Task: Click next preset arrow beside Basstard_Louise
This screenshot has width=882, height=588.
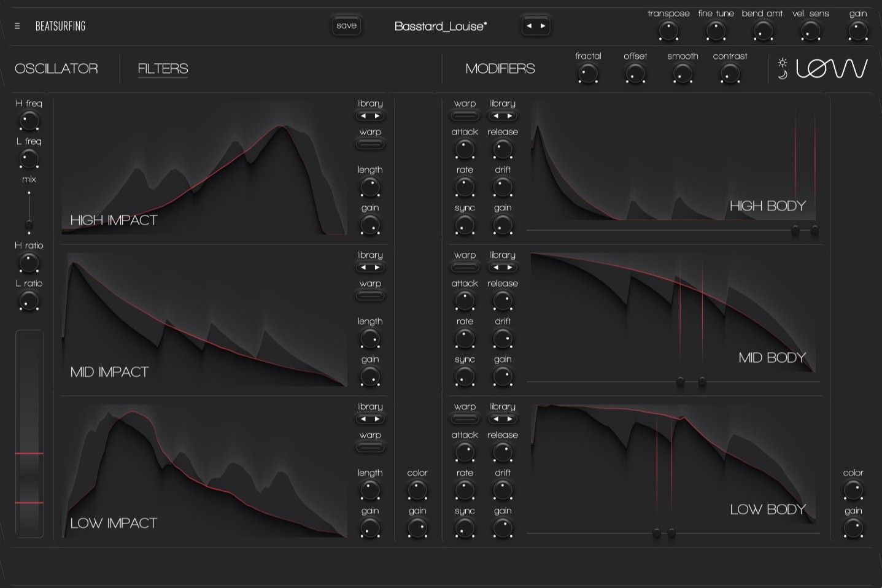Action: coord(542,25)
